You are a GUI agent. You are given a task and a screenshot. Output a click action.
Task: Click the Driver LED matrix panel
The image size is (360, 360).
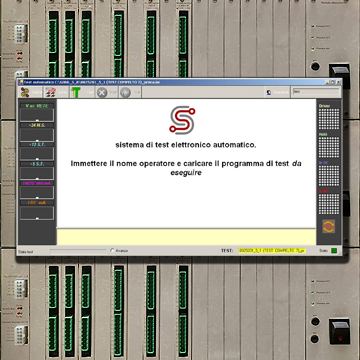pos(329,119)
